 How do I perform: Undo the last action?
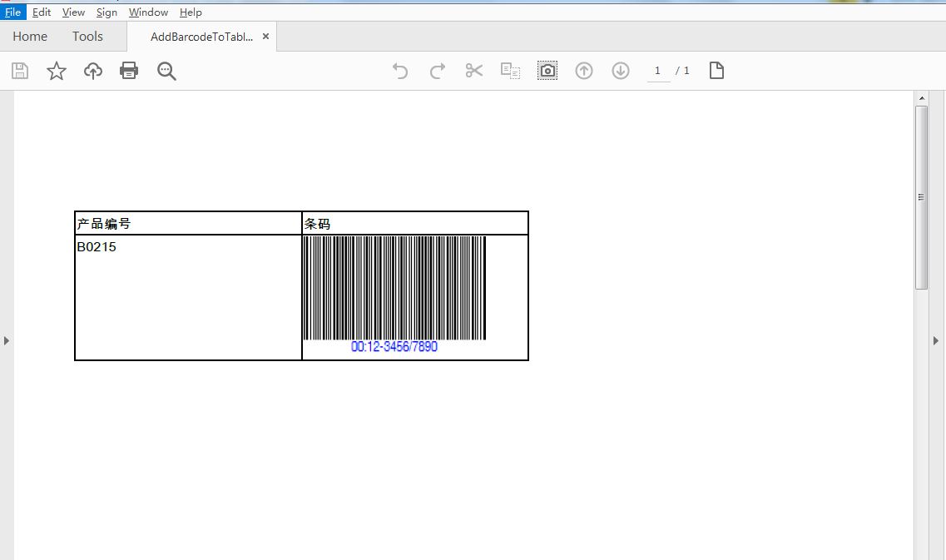(400, 71)
